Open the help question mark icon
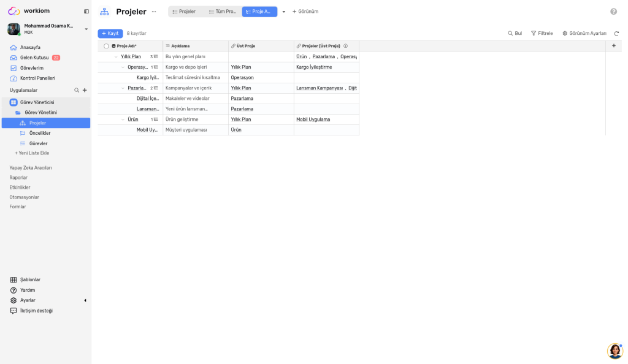 click(613, 12)
